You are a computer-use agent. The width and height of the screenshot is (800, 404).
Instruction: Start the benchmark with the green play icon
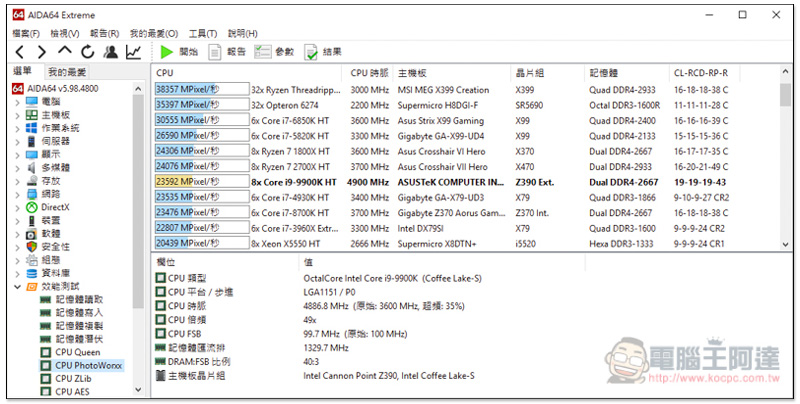coord(166,52)
